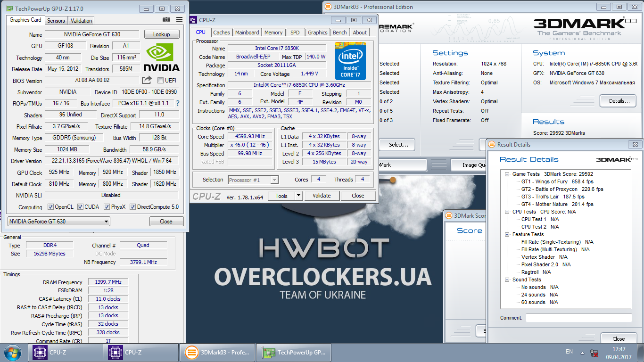Toggle the CUDA checkbox
The image size is (644, 362).
click(x=80, y=207)
